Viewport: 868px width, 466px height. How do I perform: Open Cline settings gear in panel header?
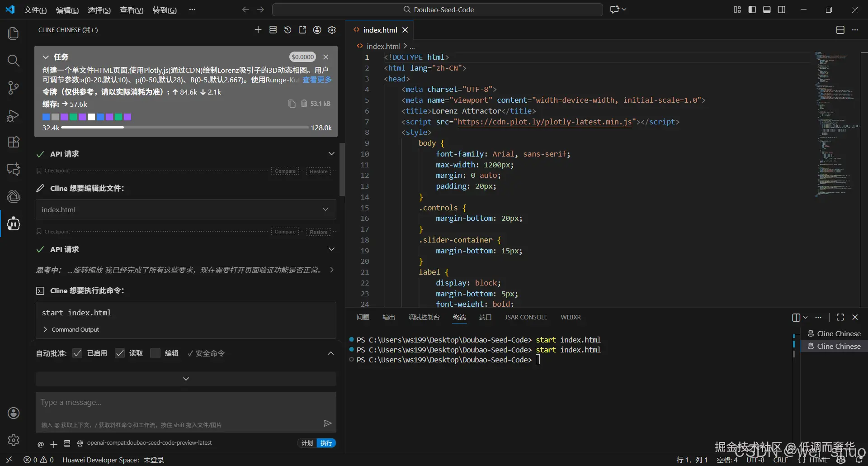coord(332,30)
